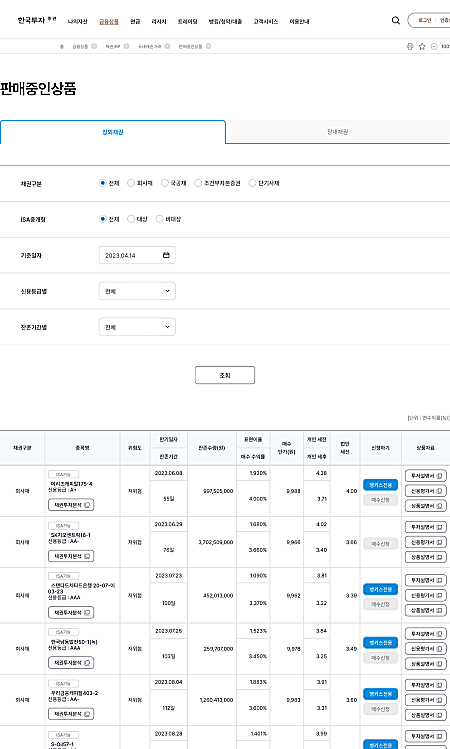
Task: Expand the 채권/RP breadcrumb dropdown
Action: (126, 46)
